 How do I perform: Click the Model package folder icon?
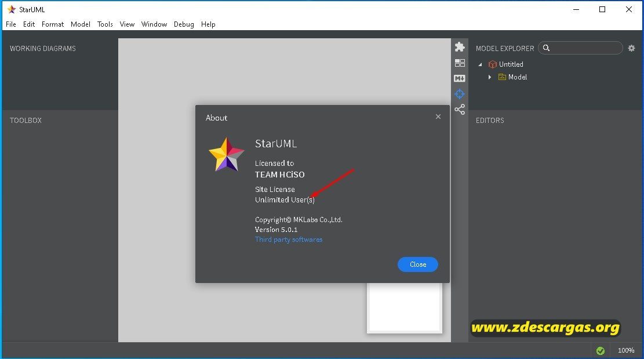tap(502, 77)
